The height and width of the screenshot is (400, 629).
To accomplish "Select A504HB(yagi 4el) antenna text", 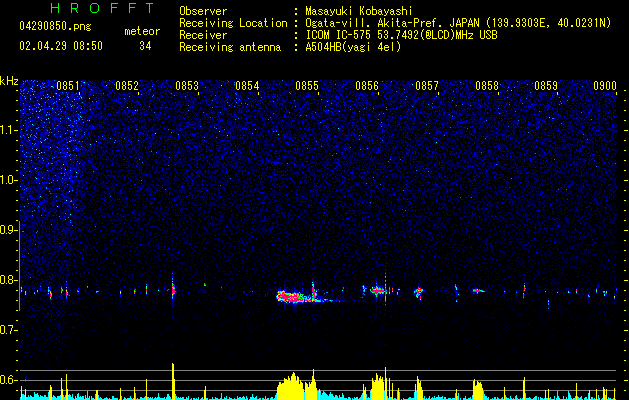I will [353, 47].
